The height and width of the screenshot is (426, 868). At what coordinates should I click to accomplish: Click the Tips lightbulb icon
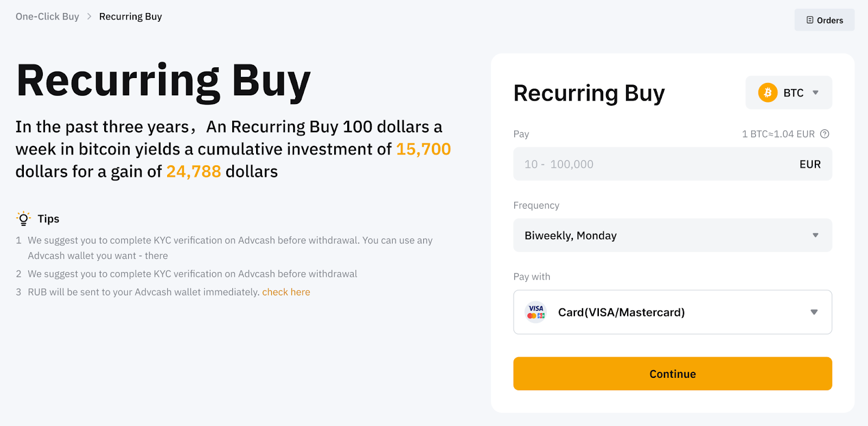pyautogui.click(x=23, y=218)
